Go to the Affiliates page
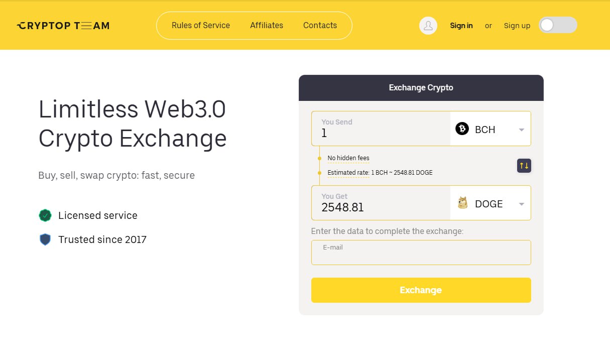 pyautogui.click(x=267, y=25)
